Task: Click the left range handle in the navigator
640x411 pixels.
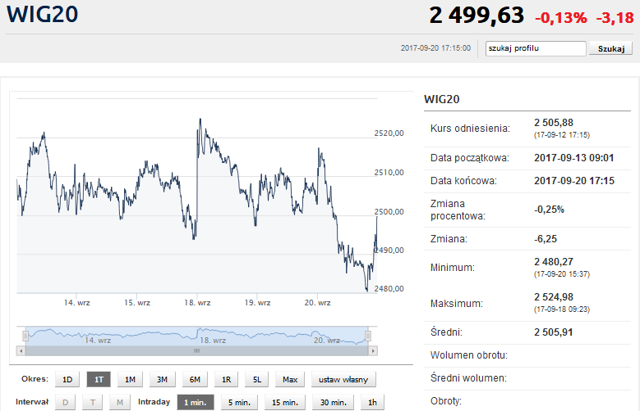Action: [x=24, y=335]
